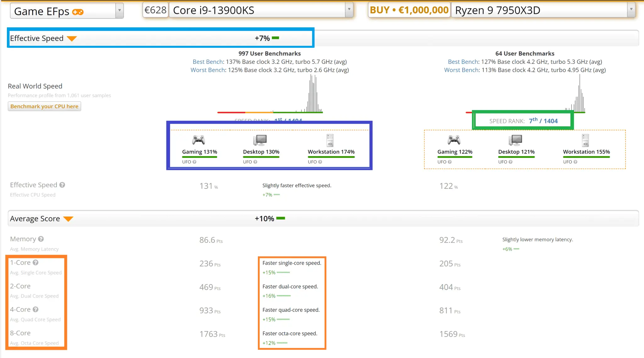
Task: Click the Ryzen Workstation tower icon
Action: (585, 140)
